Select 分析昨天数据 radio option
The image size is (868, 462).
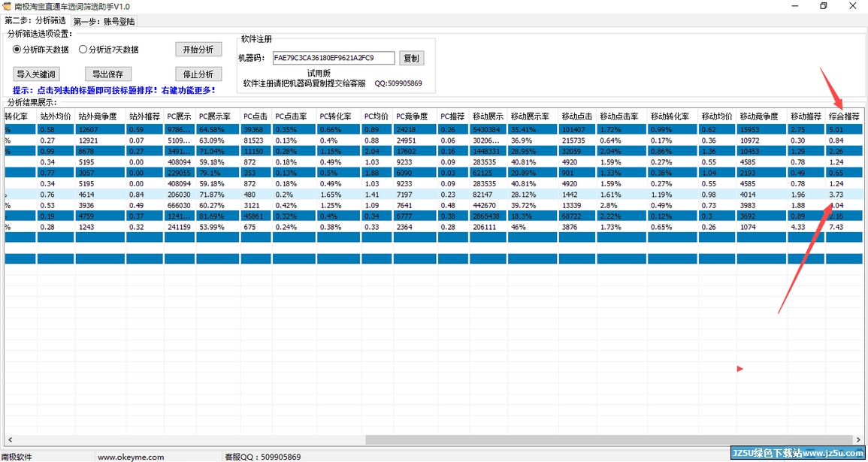pos(41,50)
